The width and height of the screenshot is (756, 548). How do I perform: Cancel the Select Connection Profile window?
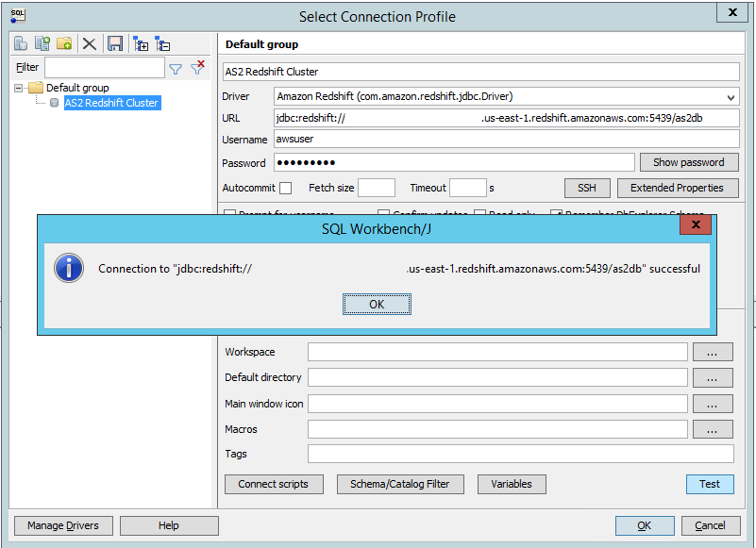click(x=710, y=525)
